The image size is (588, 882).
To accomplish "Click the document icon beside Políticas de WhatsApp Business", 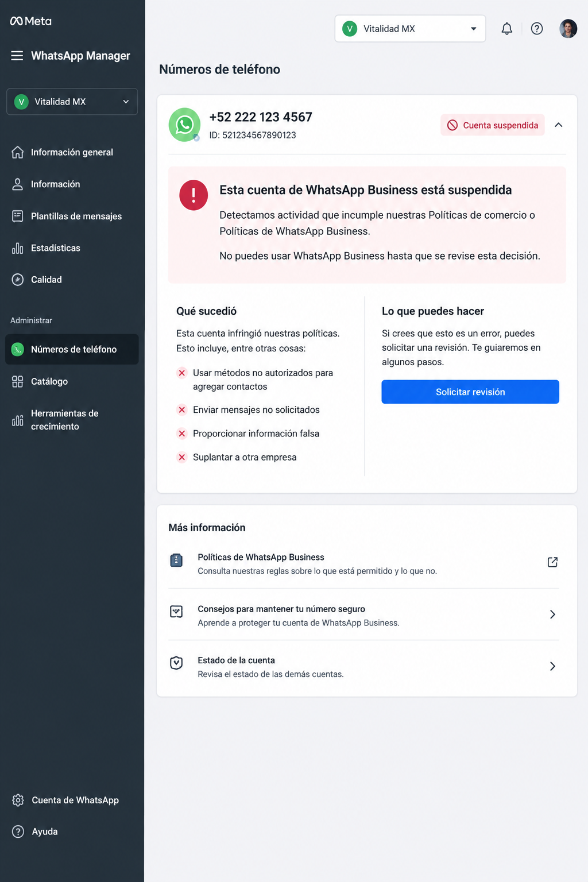I will pyautogui.click(x=176, y=560).
